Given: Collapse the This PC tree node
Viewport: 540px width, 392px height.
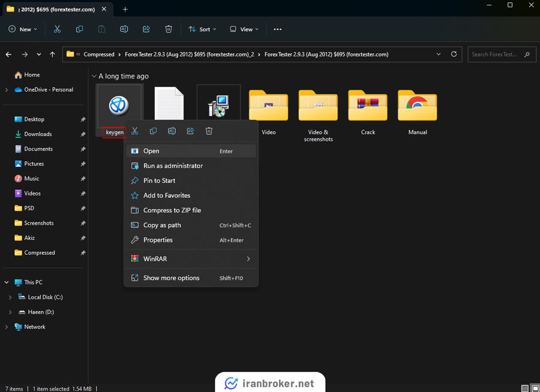Looking at the screenshot, I should point(6,282).
